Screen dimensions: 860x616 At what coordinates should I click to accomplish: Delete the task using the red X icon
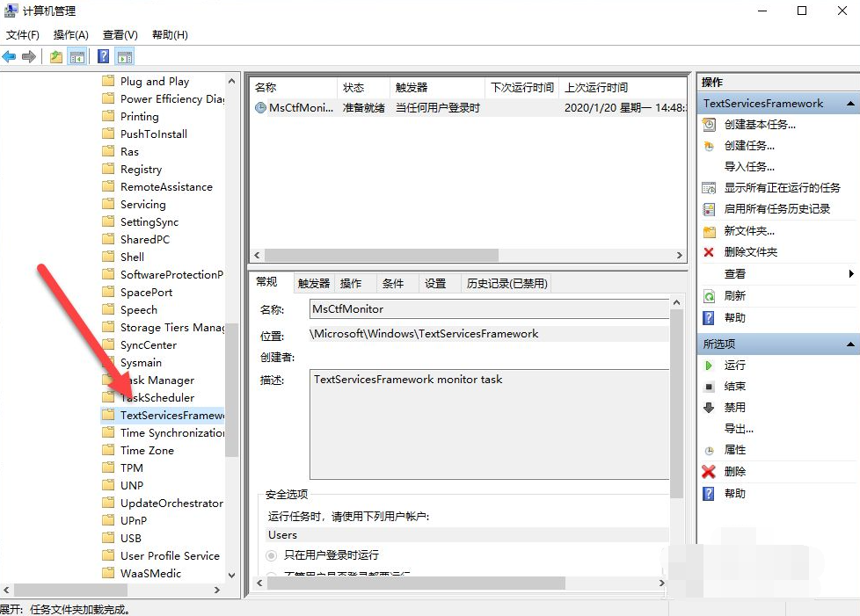[x=708, y=470]
